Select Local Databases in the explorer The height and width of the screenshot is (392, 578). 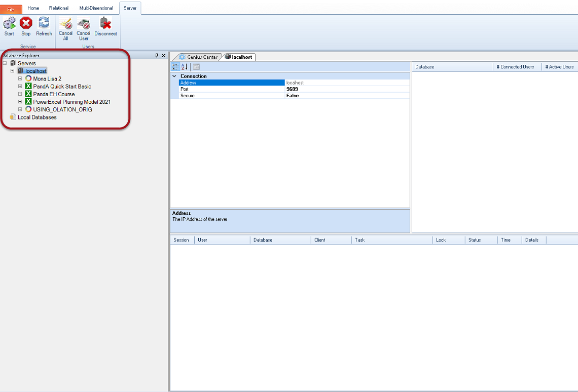tap(37, 117)
